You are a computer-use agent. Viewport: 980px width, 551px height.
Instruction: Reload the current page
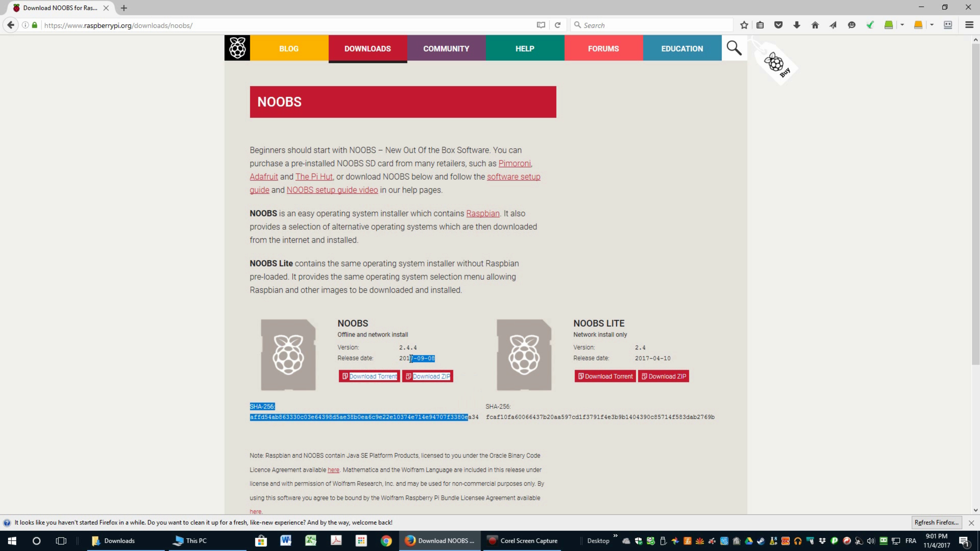pos(558,25)
